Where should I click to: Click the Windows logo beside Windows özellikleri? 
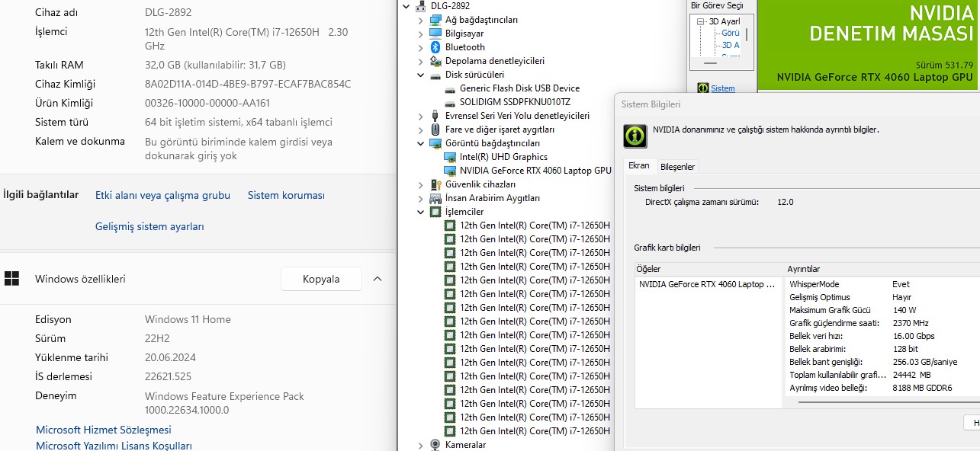[x=11, y=279]
